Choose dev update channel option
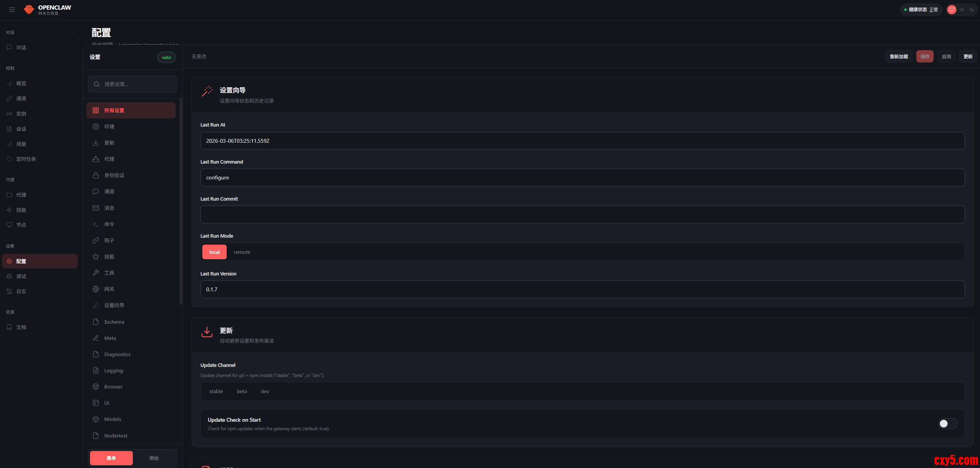The image size is (980, 468). 265,391
